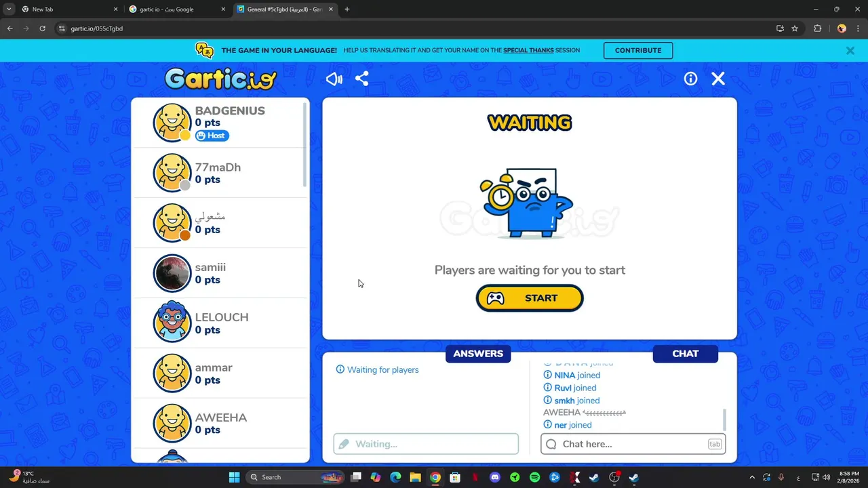
Task: Open the browser extensions icon
Action: [x=817, y=28]
